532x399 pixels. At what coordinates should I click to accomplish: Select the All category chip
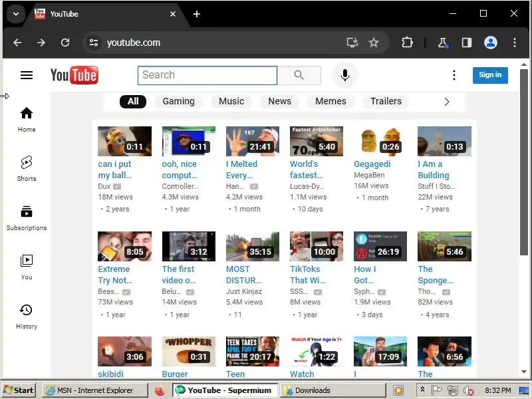[133, 102]
